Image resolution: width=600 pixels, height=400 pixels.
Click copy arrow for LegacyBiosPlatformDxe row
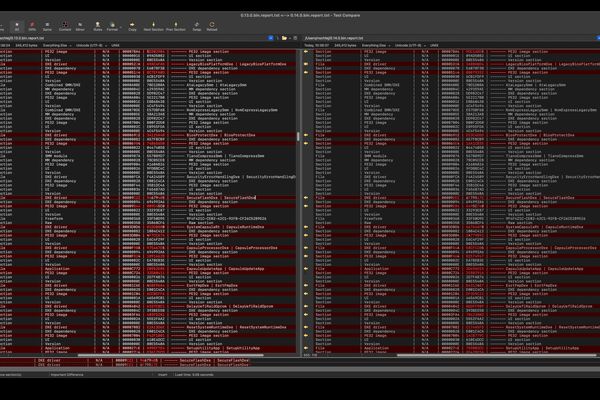306,64
